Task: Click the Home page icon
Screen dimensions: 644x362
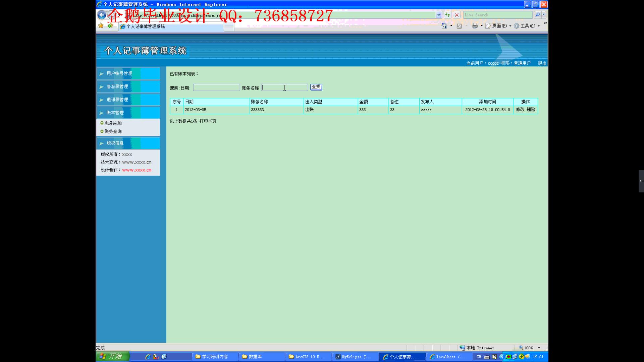Action: (444, 26)
